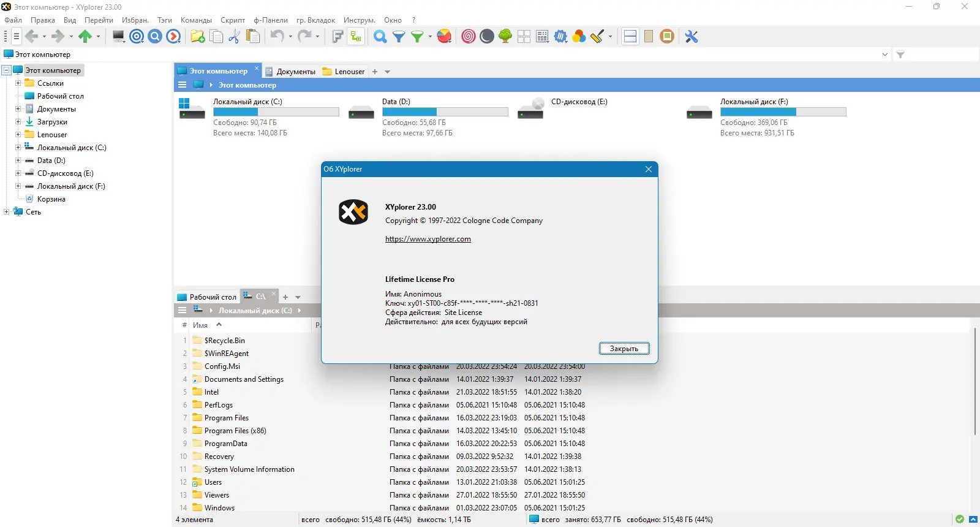Toggle the orange circle square icon

667,37
